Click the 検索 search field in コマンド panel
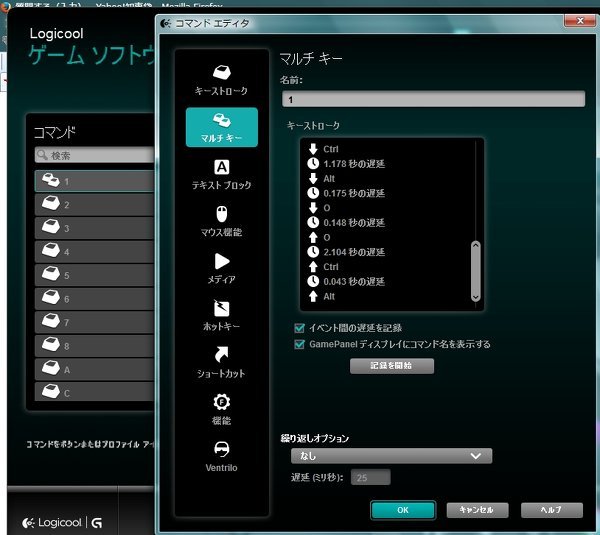 95,155
